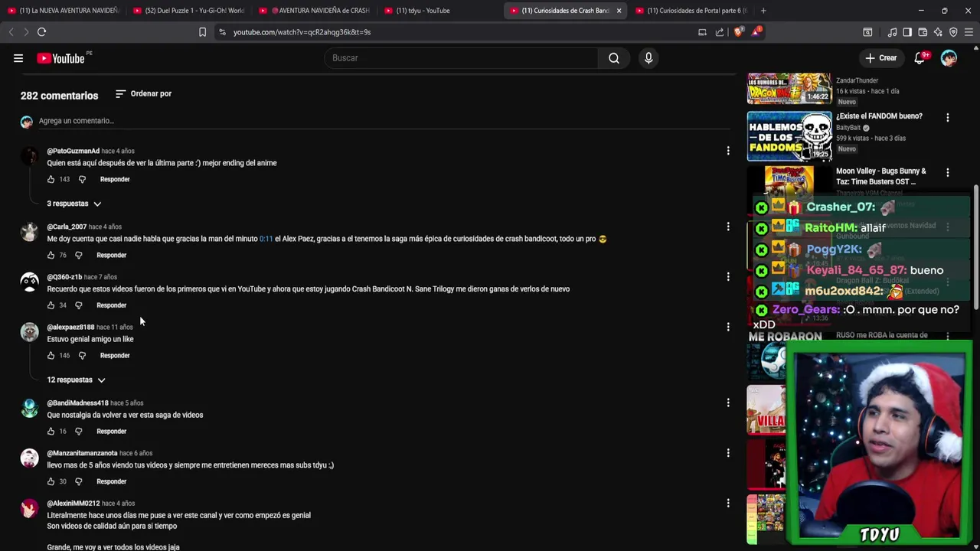
Task: Like the @BandiMadness418 comment
Action: tap(51, 431)
